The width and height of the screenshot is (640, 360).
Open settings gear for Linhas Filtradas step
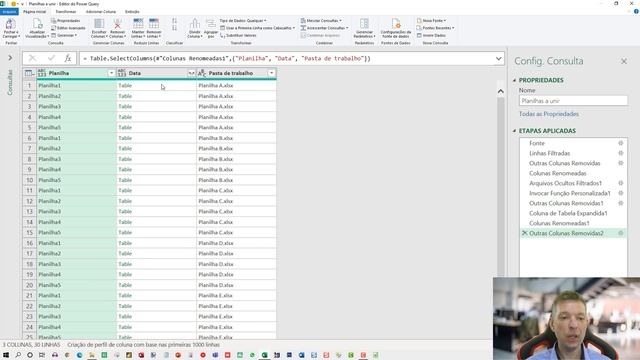[x=620, y=153]
